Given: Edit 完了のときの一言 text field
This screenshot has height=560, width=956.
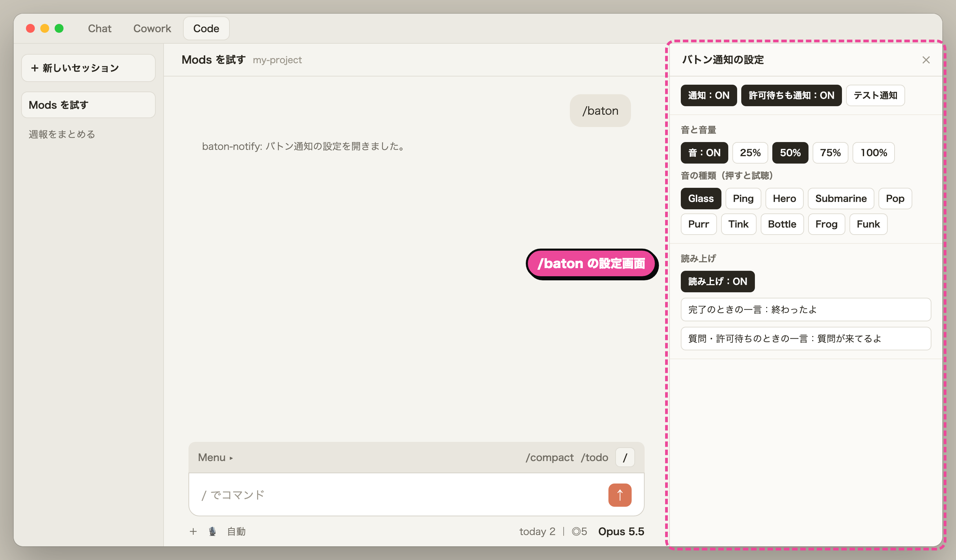Looking at the screenshot, I should click(x=805, y=309).
